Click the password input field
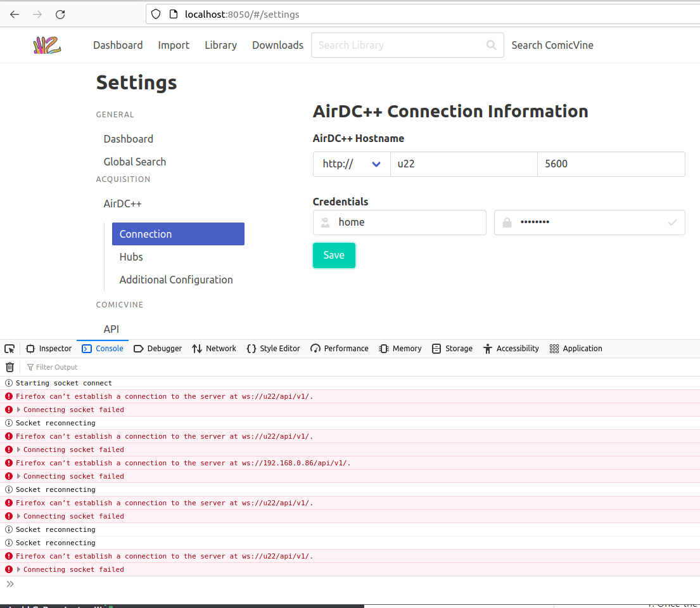This screenshot has width=700, height=608. point(589,223)
